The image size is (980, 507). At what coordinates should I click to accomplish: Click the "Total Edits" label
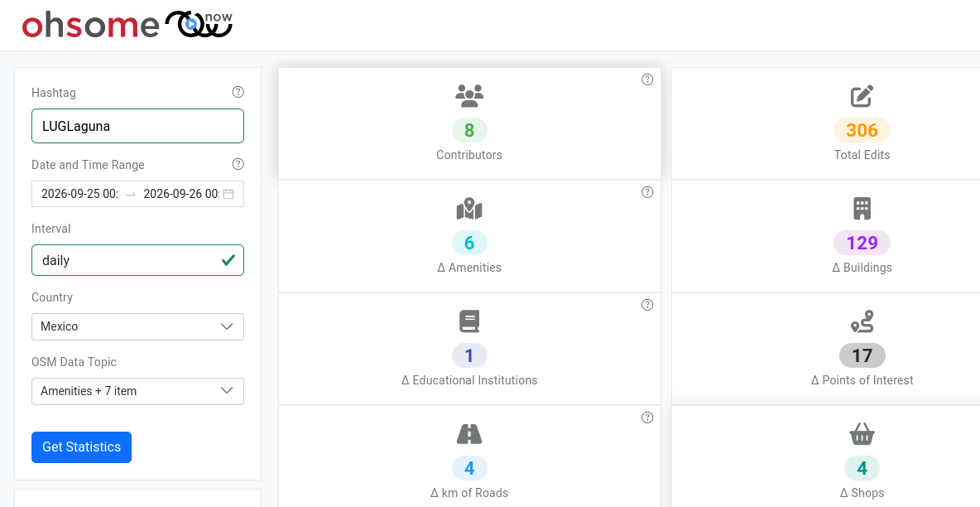point(862,155)
